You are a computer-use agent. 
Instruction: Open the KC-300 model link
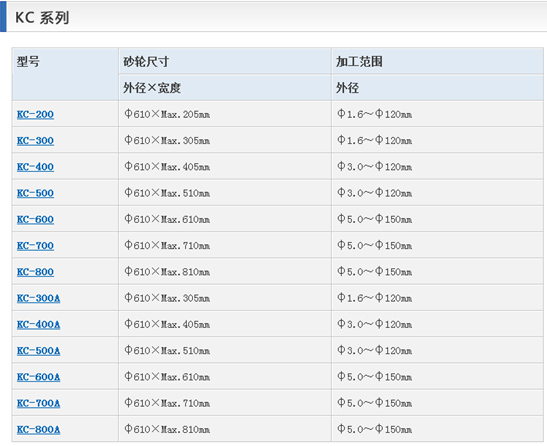[x=35, y=141]
